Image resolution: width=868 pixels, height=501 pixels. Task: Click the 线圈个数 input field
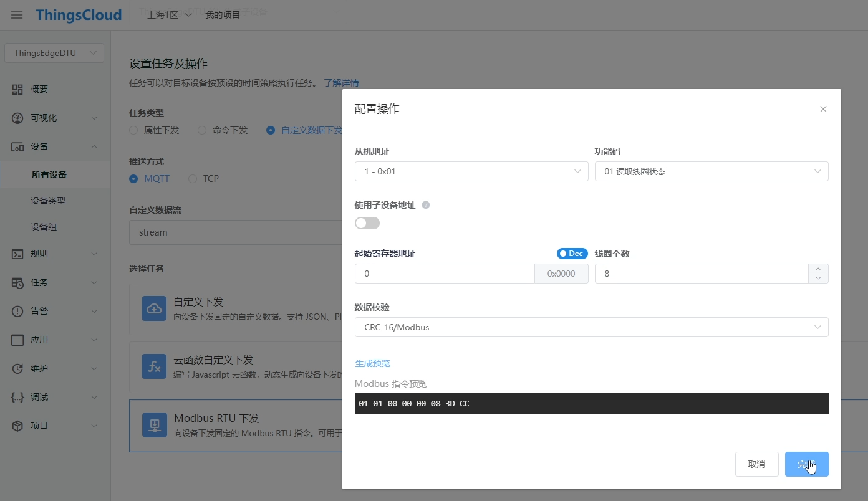tap(702, 274)
